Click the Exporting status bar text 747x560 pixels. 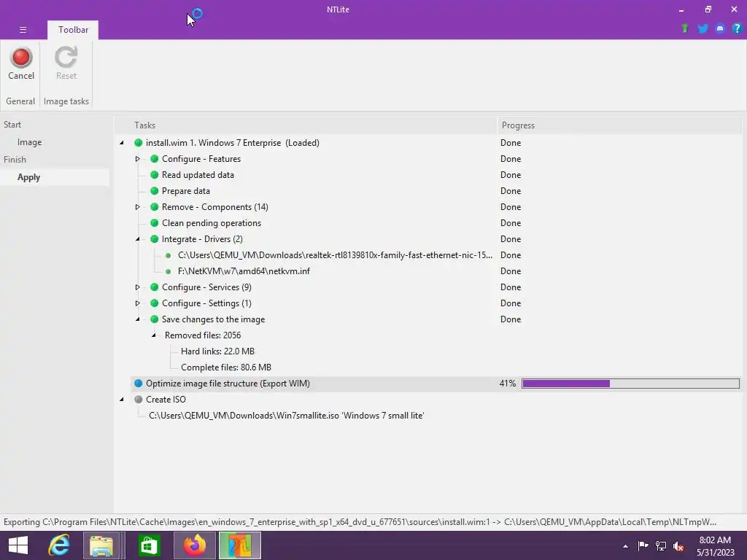[x=360, y=522]
